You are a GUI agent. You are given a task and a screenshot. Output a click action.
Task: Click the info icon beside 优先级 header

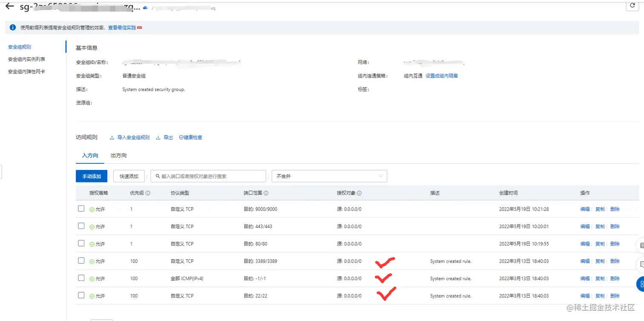[148, 193]
